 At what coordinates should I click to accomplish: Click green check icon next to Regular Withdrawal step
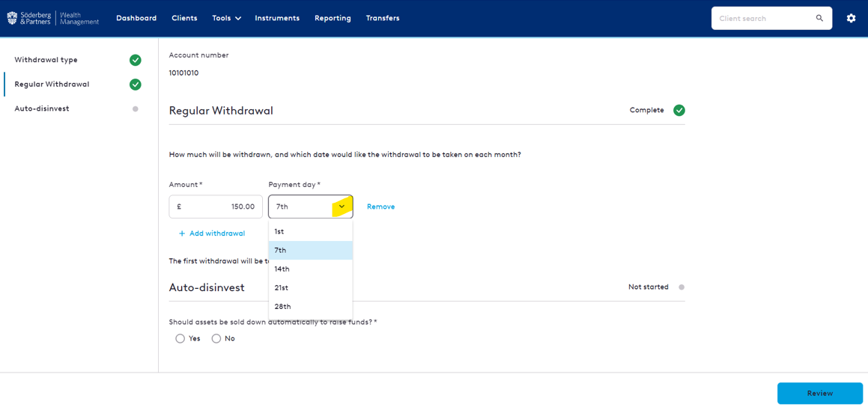135,85
